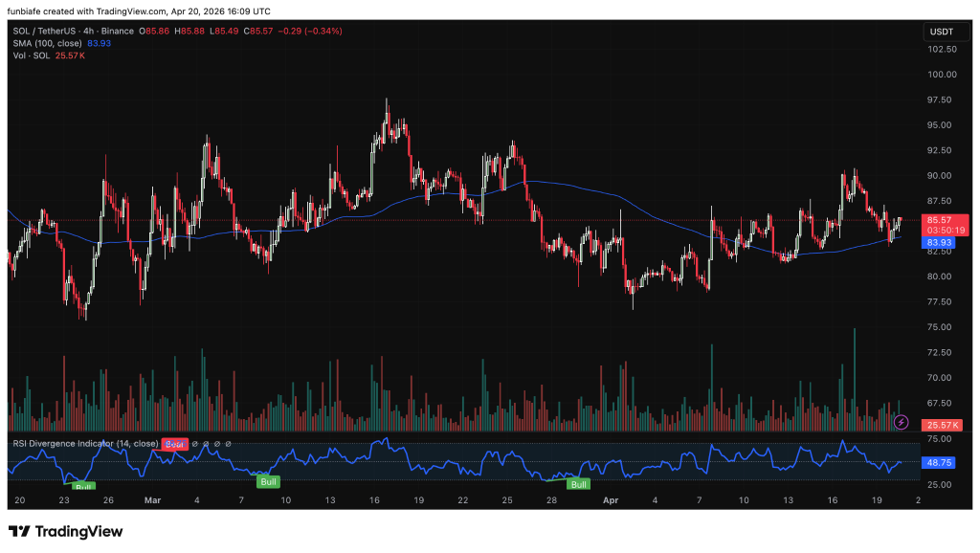
Task: Click the Mar label on time axis
Action: 153,499
